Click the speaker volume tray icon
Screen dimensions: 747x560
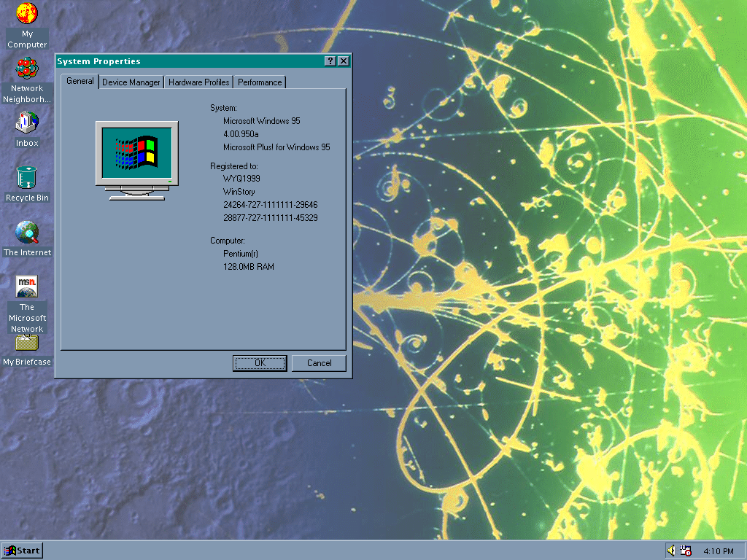point(671,551)
